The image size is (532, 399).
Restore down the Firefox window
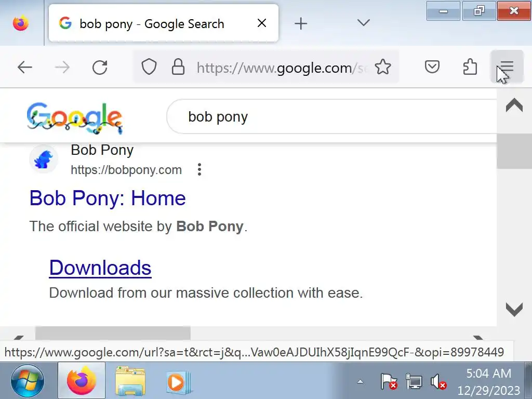[x=478, y=11]
